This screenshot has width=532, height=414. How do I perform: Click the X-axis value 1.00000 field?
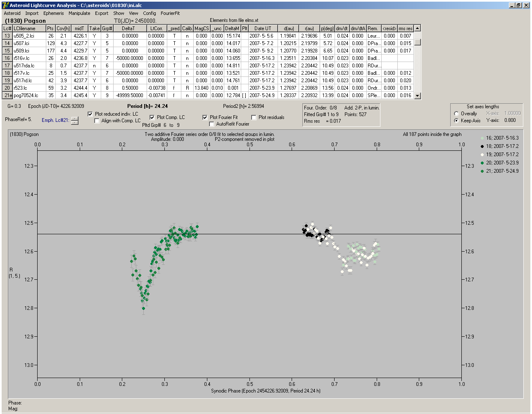(x=512, y=113)
